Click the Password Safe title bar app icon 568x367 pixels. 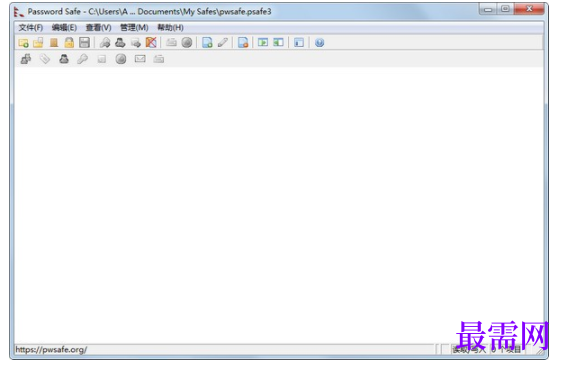(18, 12)
